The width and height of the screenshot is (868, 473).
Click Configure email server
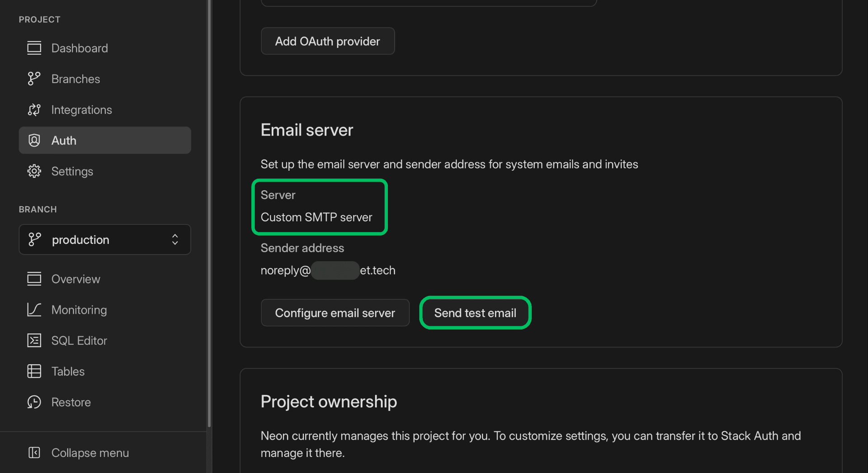pyautogui.click(x=335, y=313)
